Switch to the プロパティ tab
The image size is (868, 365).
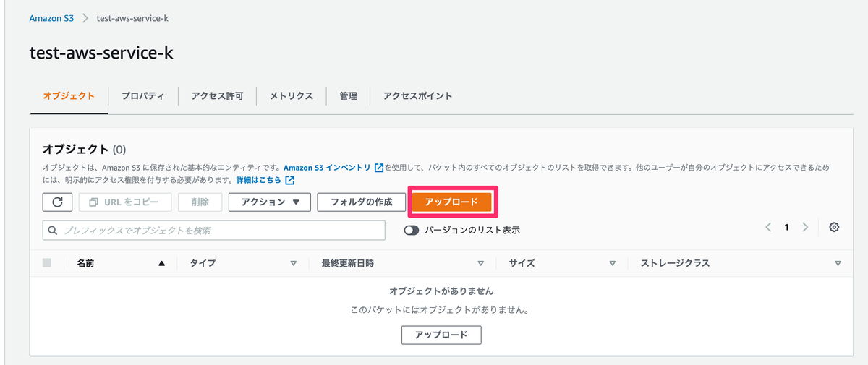(142, 95)
